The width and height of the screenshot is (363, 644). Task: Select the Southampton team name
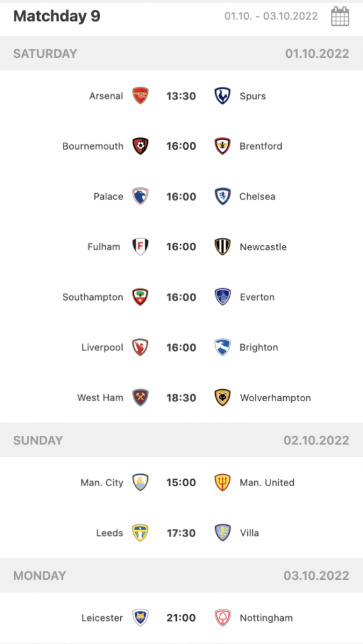click(x=93, y=297)
